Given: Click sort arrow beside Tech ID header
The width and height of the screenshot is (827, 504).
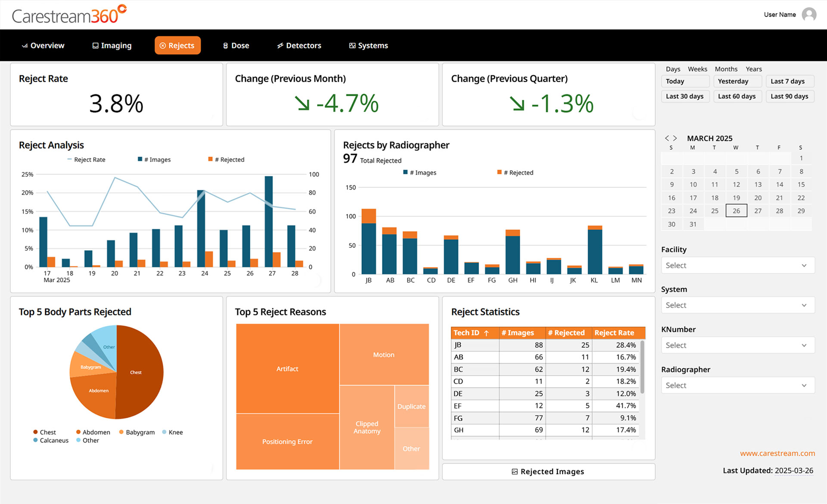Looking at the screenshot, I should coord(486,333).
